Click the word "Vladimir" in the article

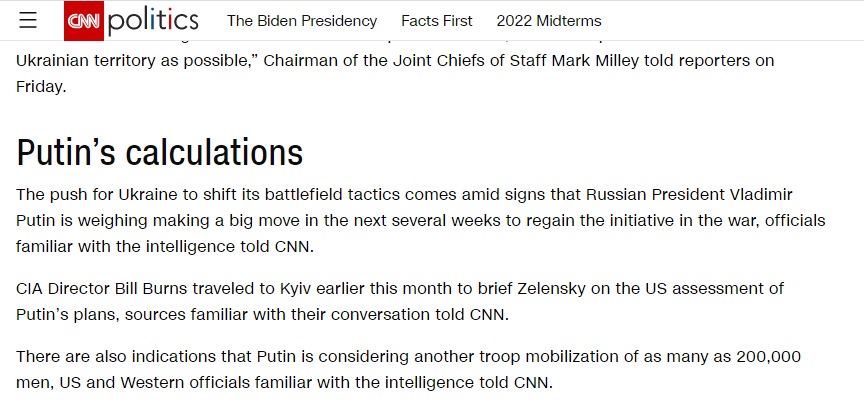(x=761, y=195)
